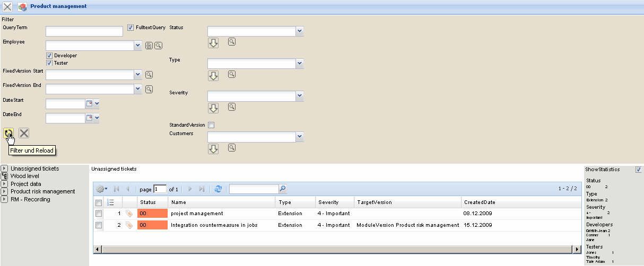
Task: Open the DateStart calendar picker
Action: (90, 104)
